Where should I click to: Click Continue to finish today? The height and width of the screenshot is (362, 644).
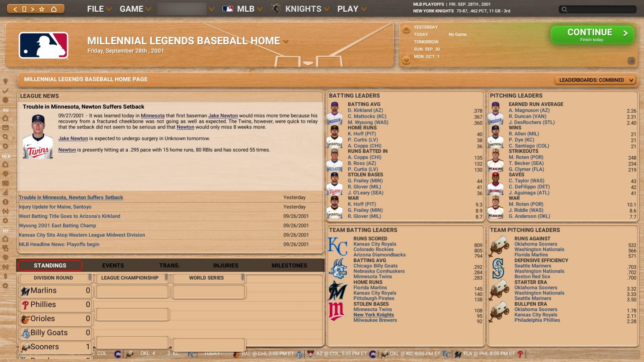point(592,35)
